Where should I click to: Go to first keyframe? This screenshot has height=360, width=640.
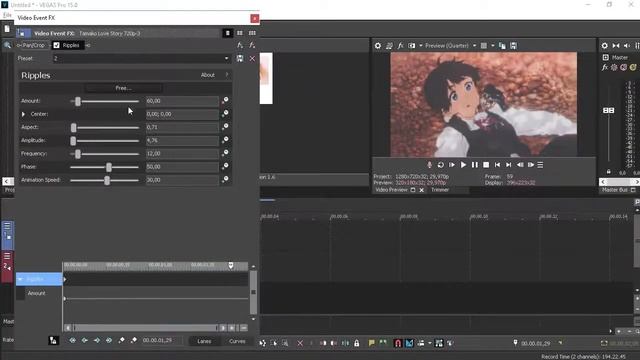[x=72, y=340]
